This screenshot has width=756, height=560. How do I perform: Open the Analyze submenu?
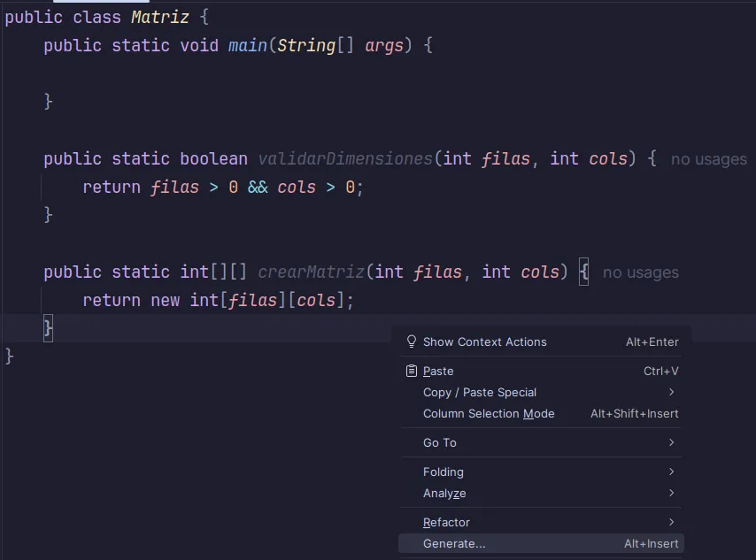[x=541, y=493]
